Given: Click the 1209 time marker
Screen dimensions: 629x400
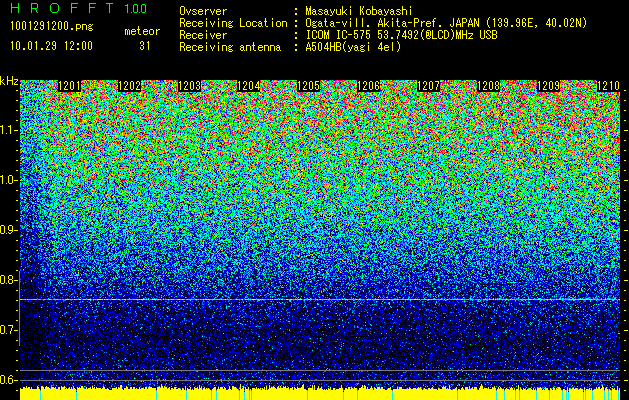Looking at the screenshot, I should [548, 86].
